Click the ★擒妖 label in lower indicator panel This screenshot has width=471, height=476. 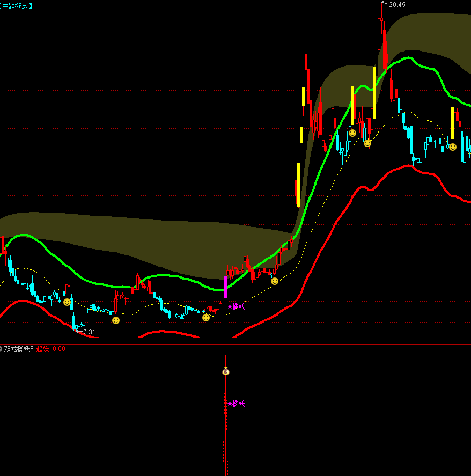click(236, 404)
